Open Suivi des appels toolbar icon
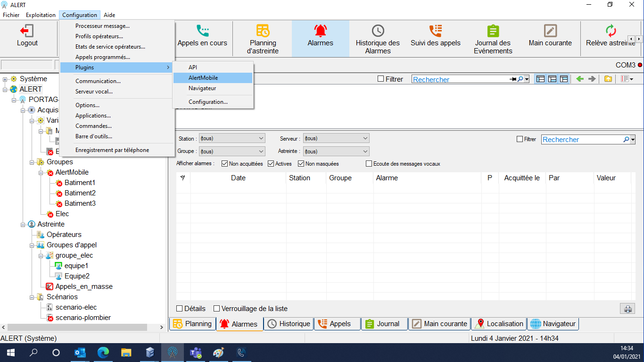 [x=435, y=31]
